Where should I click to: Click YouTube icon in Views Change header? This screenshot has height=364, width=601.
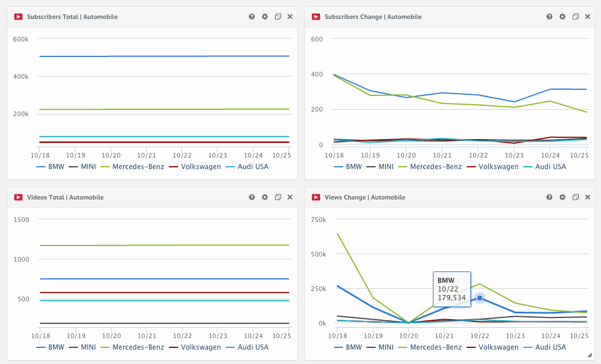pos(316,197)
